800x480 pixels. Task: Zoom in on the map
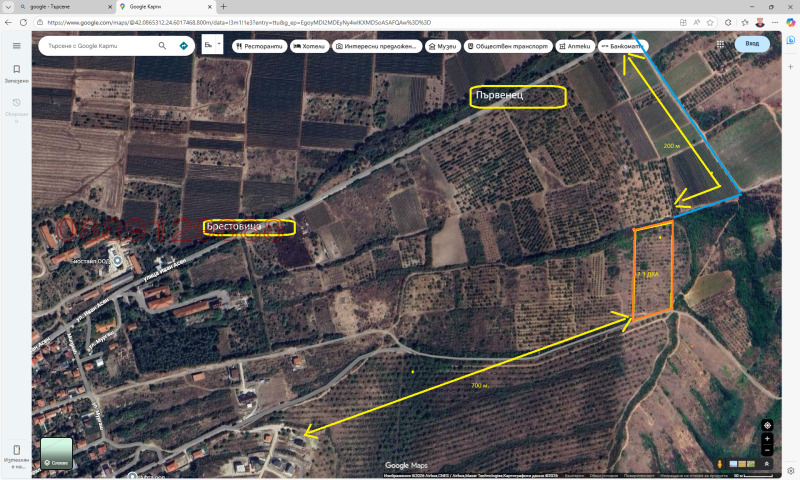point(767,439)
